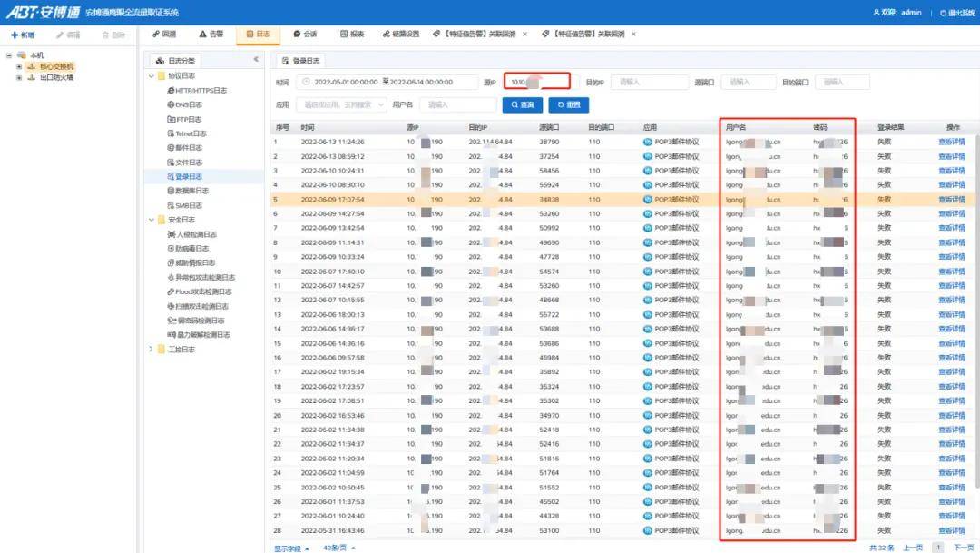Collapse the 日志分类 panel with double-chevron icon

[256, 59]
